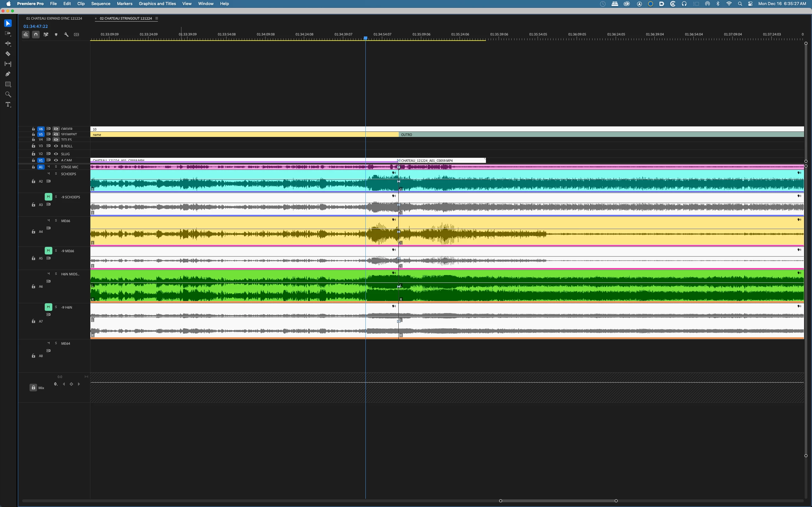This screenshot has width=812, height=507.
Task: Solo the STAGE MIC track
Action: click(56, 167)
